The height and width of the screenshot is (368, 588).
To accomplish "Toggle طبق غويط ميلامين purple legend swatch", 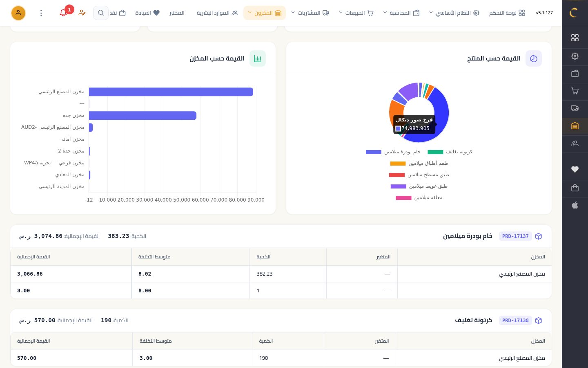I will pyautogui.click(x=399, y=186).
